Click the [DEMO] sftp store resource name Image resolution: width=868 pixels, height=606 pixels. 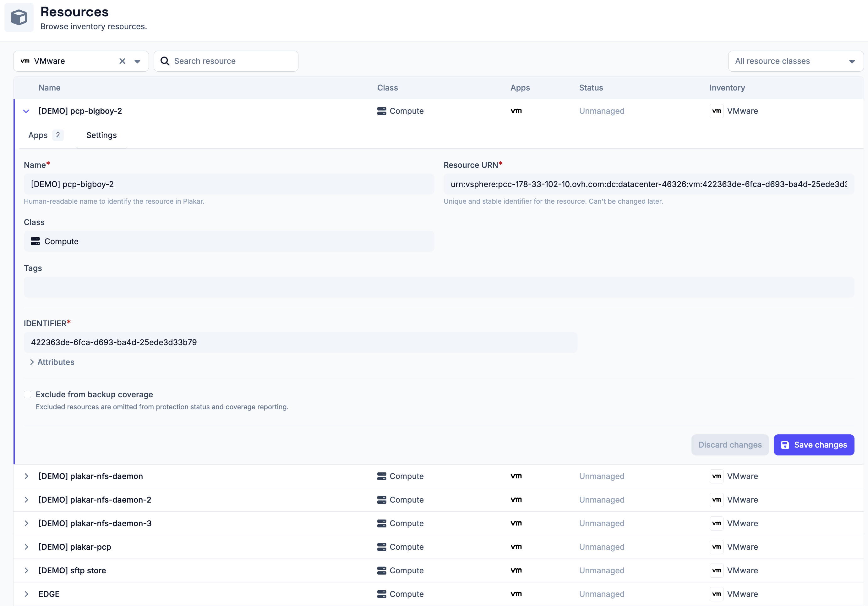click(72, 570)
